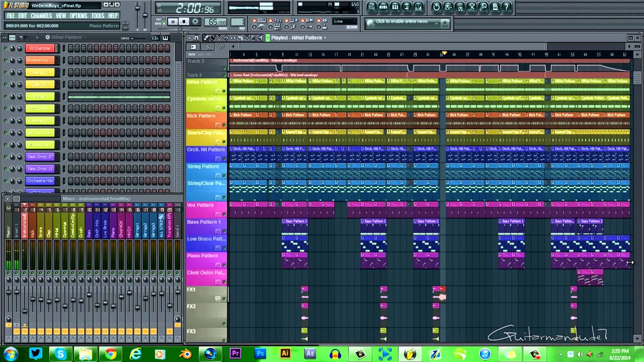Open the Line snap selector dropdown
The image size is (644, 362).
345,22
